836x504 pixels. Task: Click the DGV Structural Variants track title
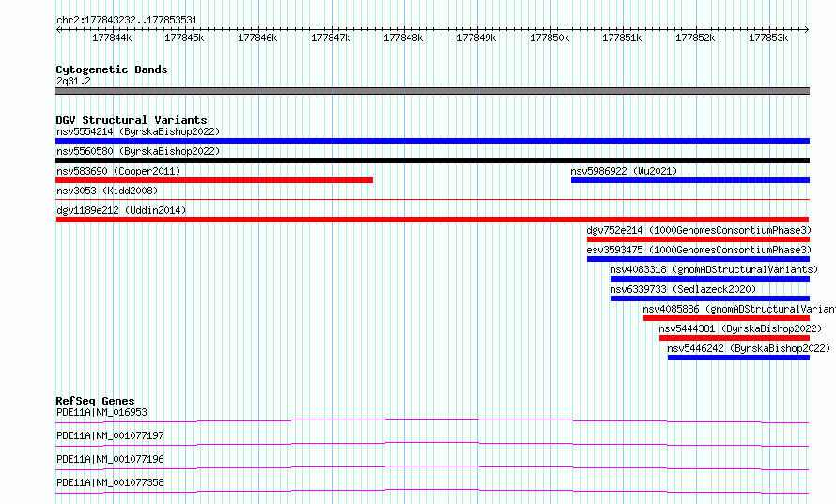tap(132, 120)
